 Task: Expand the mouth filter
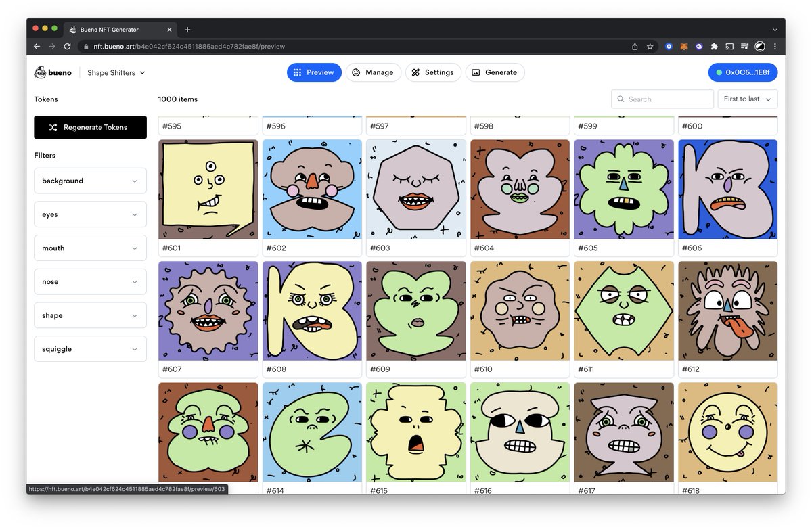[90, 248]
